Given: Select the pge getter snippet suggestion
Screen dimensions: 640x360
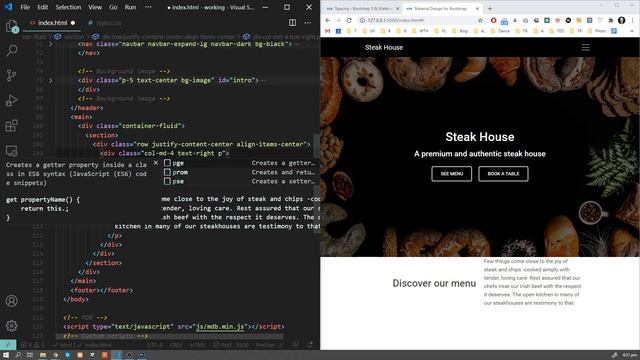Looking at the screenshot, I should tap(240, 163).
